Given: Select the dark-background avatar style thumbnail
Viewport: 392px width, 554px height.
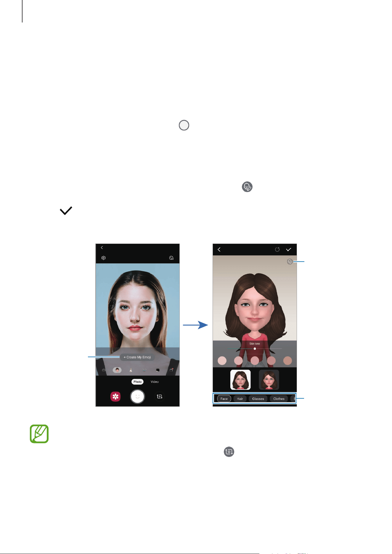Looking at the screenshot, I should (x=269, y=380).
